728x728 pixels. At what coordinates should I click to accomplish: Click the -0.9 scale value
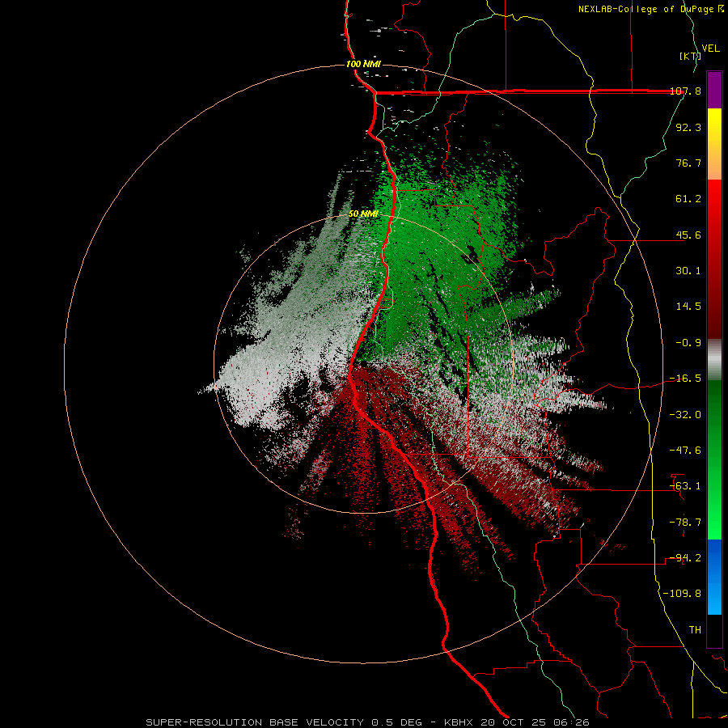tap(688, 342)
